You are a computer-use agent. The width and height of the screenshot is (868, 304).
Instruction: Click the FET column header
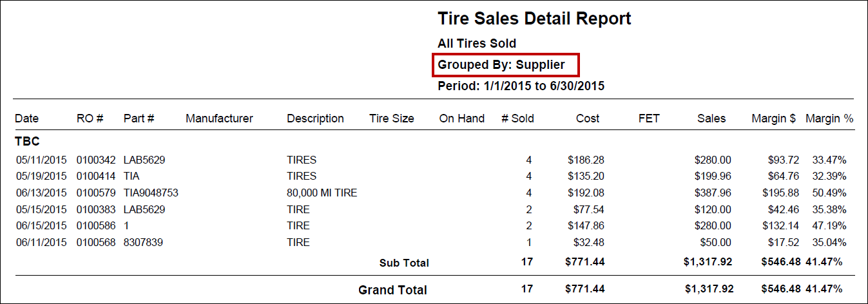coord(649,119)
